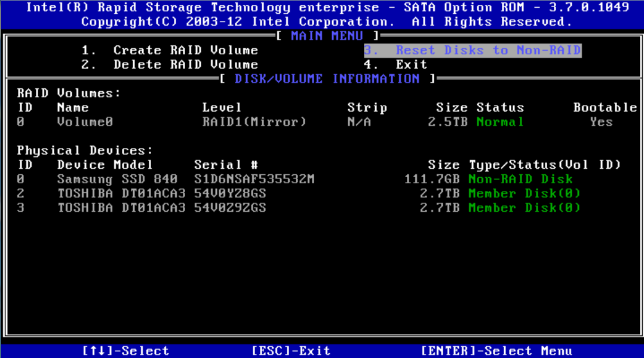Click the Level column header
This screenshot has width=644, height=358.
click(x=222, y=107)
